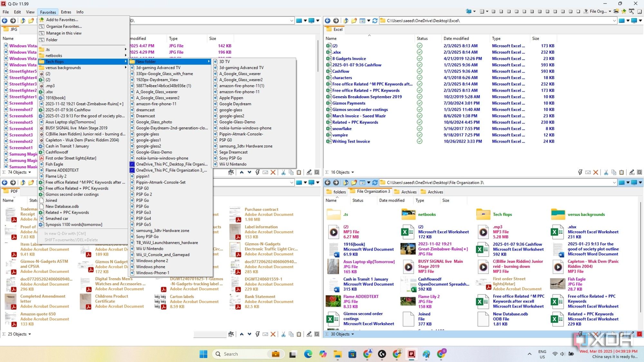Switch to the File Organization 3 tab
The width and height of the screenshot is (644, 362).
click(x=370, y=191)
